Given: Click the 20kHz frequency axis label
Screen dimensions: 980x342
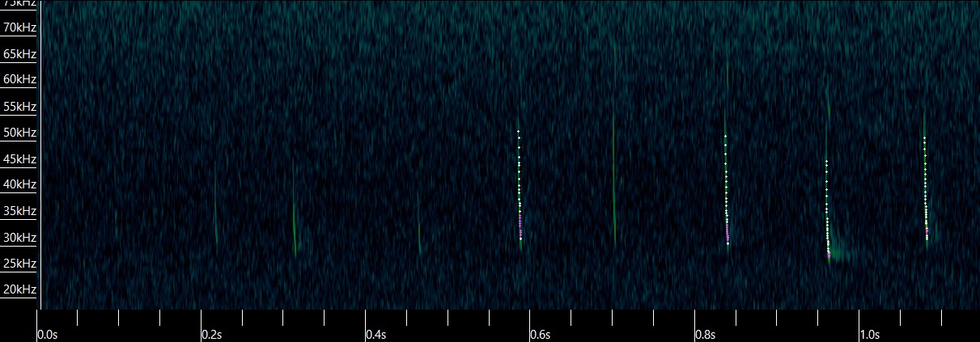Looking at the screenshot, I should [19, 289].
